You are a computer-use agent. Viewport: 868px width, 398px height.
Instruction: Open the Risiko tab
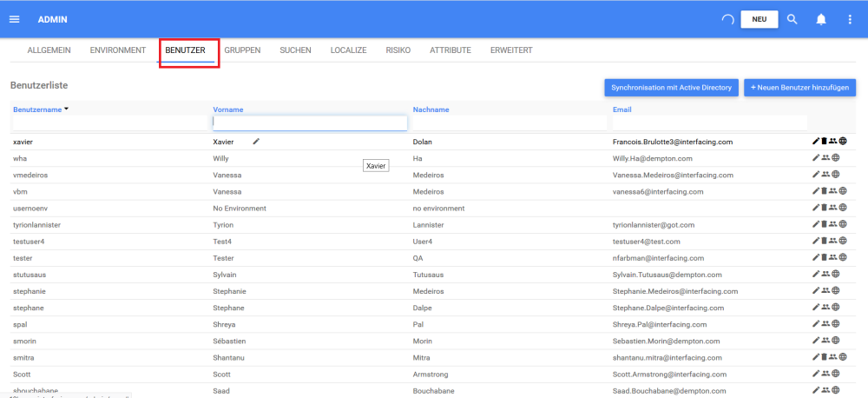tap(398, 50)
